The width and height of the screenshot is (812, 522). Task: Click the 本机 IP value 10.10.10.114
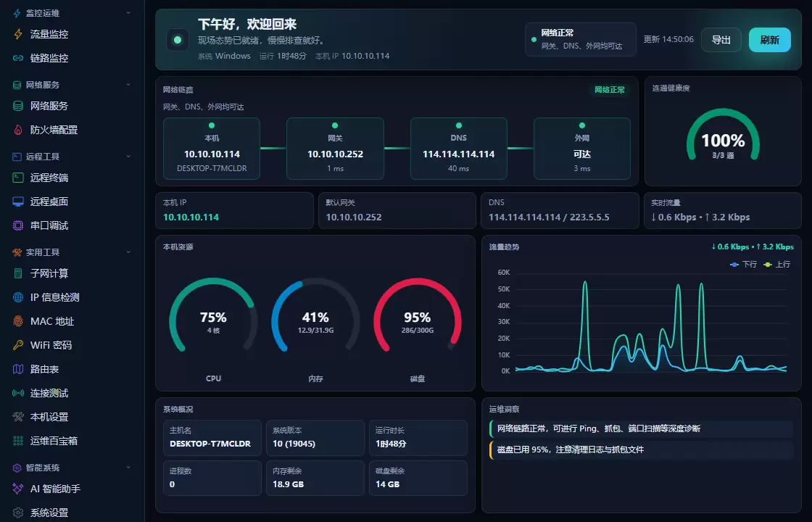(x=191, y=217)
